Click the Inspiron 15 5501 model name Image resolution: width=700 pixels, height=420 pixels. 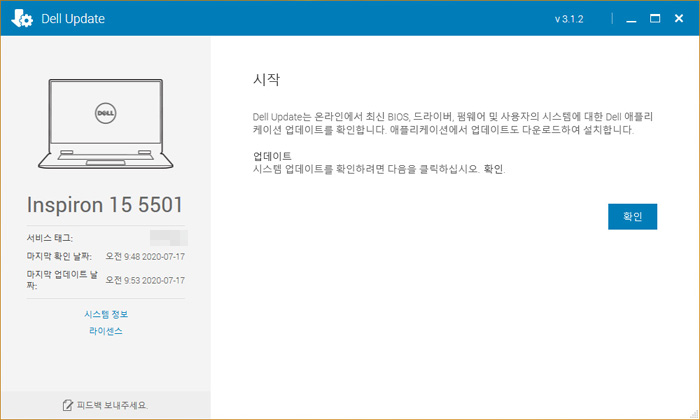[105, 205]
